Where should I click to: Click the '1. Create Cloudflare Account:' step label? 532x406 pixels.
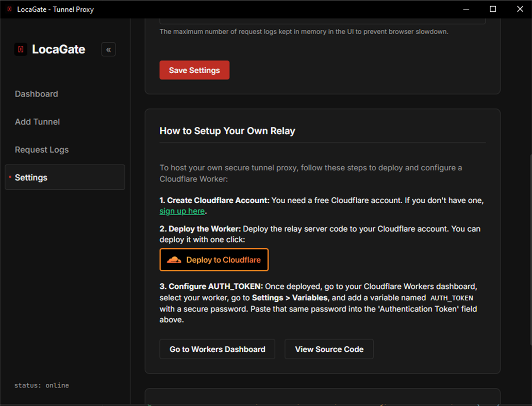pos(214,200)
